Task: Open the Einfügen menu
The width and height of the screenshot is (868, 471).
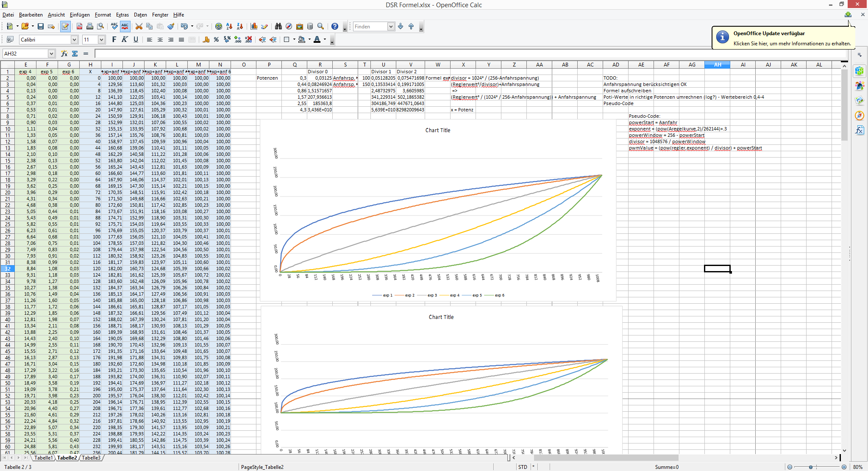Action: 80,14
